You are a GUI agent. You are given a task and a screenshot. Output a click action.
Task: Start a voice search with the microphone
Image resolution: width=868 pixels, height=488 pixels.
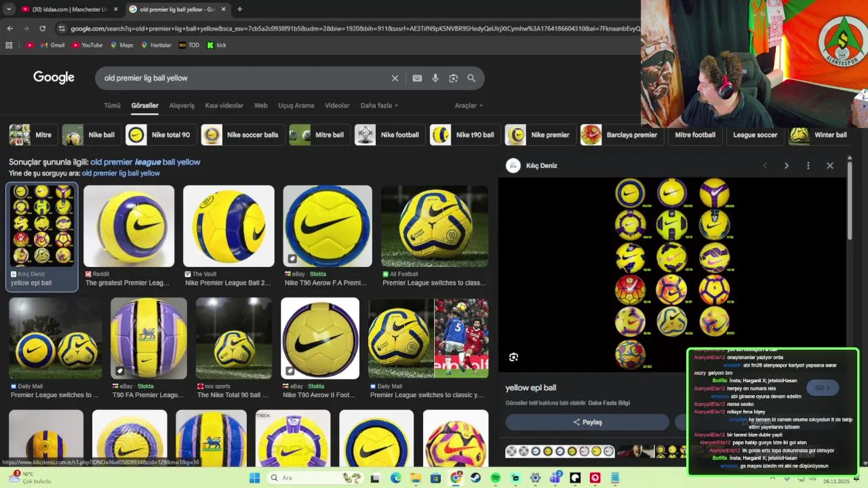point(435,78)
